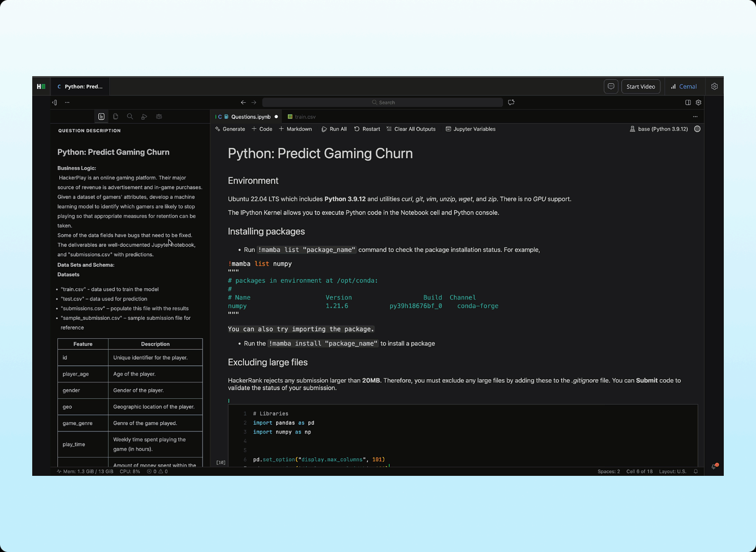Image resolution: width=756 pixels, height=552 pixels.
Task: Click the kernel status circle indicator
Action: (x=697, y=129)
